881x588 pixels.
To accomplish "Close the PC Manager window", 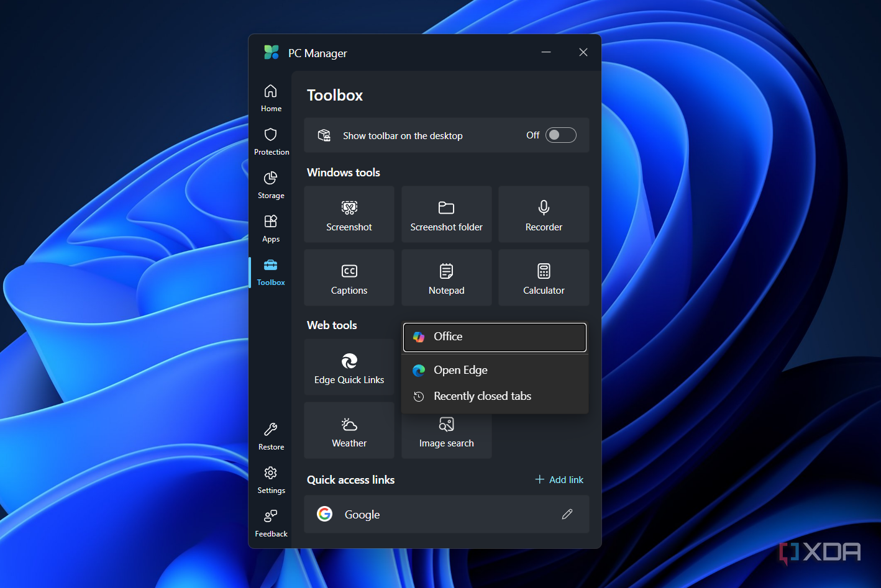I will tap(583, 52).
